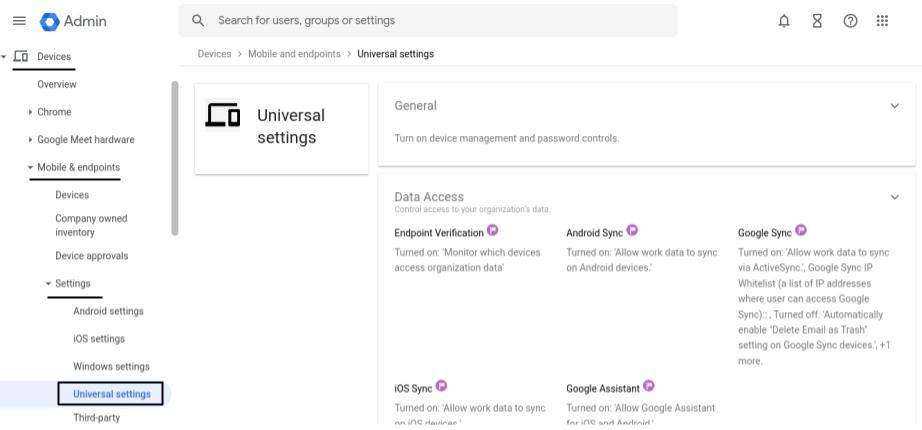
Task: Click the flag icon beside Google Sync
Action: [801, 230]
